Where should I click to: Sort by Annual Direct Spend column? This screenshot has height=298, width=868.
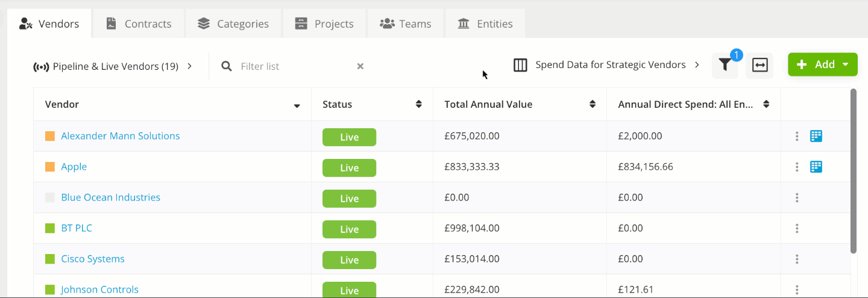click(x=766, y=104)
